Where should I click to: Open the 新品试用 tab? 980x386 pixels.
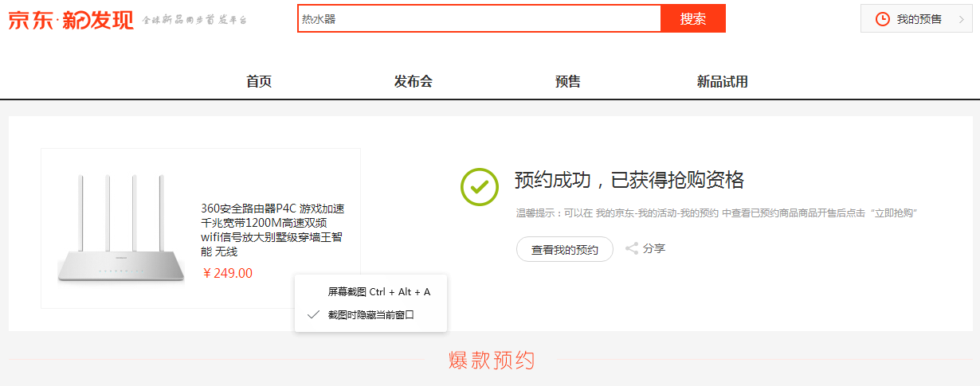[723, 81]
